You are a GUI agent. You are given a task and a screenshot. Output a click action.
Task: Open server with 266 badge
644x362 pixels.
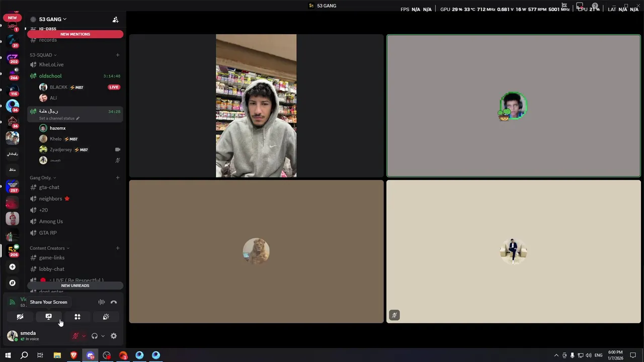tap(13, 74)
